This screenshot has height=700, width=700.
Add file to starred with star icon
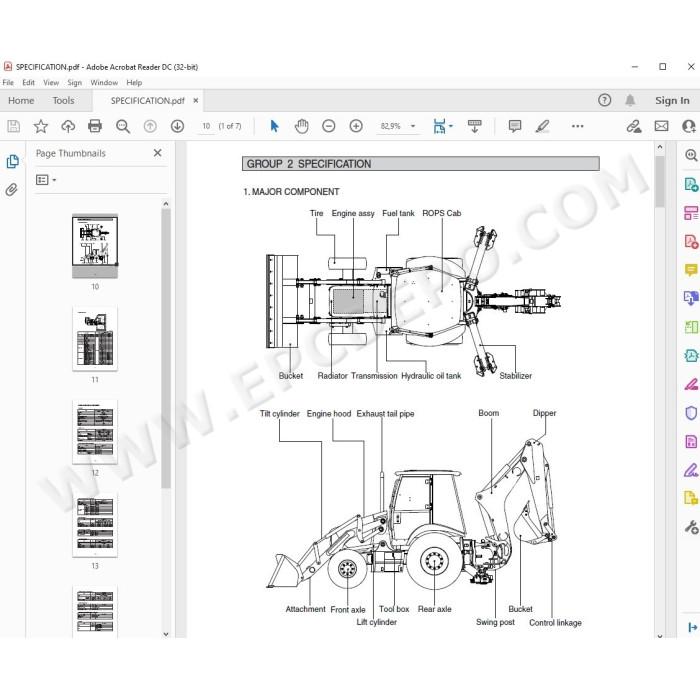41,126
